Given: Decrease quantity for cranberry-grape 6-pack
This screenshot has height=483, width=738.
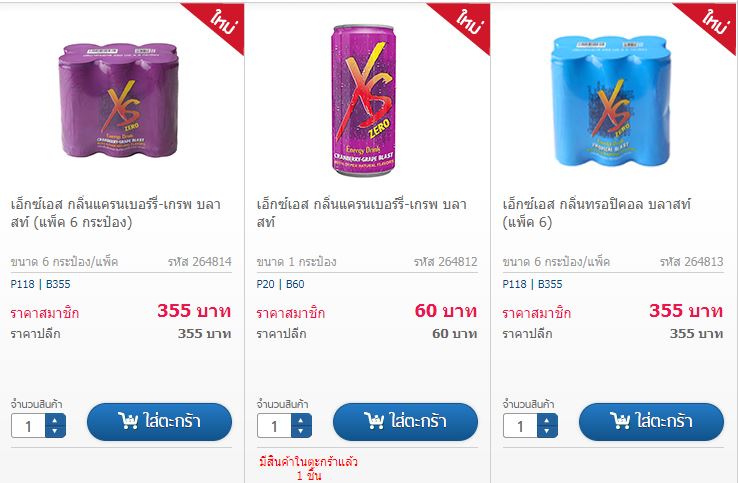Looking at the screenshot, I should (55, 431).
